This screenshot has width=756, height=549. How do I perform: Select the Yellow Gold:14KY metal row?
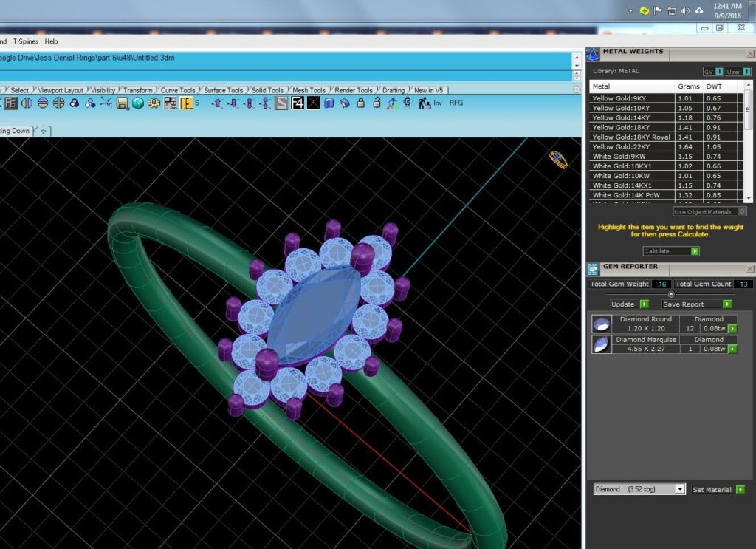tap(664, 117)
